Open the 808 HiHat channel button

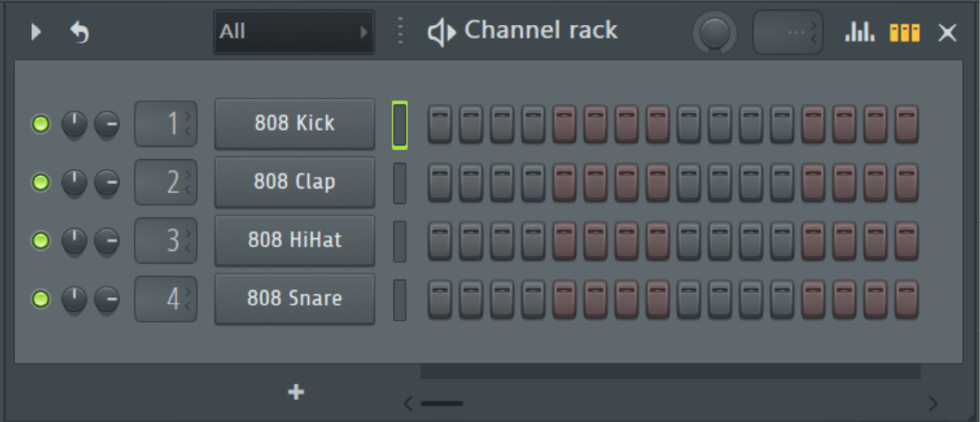(x=294, y=240)
